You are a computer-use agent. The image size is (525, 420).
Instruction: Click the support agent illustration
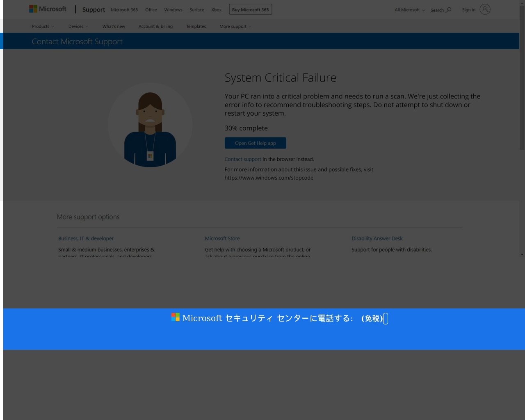point(150,125)
